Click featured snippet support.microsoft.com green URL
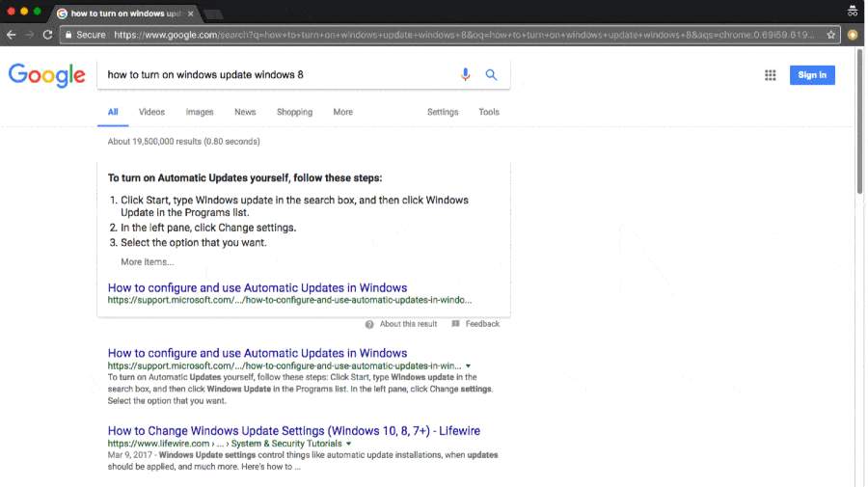This screenshot has width=868, height=487. pos(289,300)
